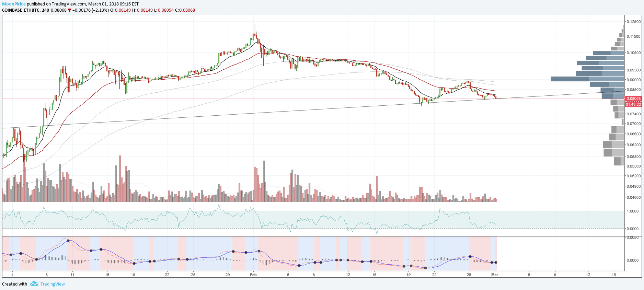This screenshot has width=644, height=290.
Task: Click the 0.05200 price axis label
Action: 634,176
